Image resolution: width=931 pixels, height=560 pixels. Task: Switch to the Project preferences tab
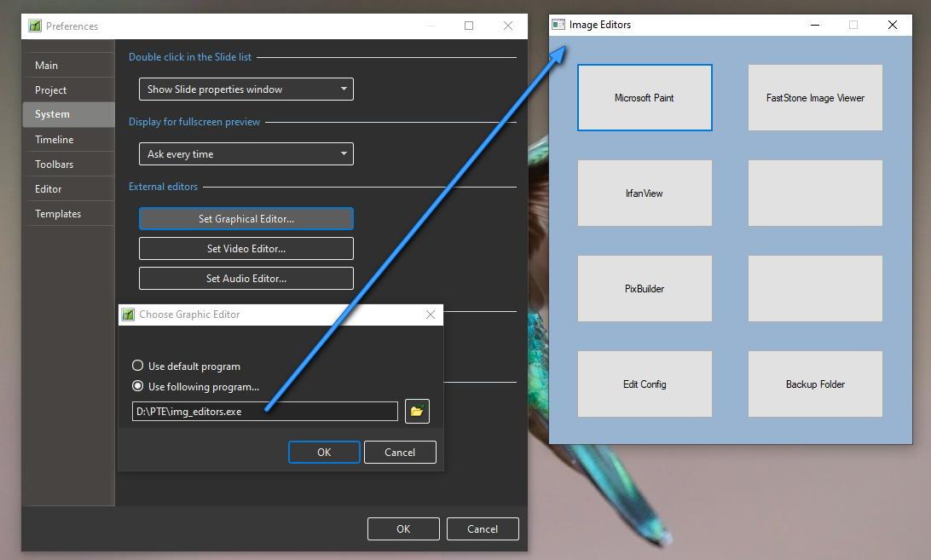69,89
